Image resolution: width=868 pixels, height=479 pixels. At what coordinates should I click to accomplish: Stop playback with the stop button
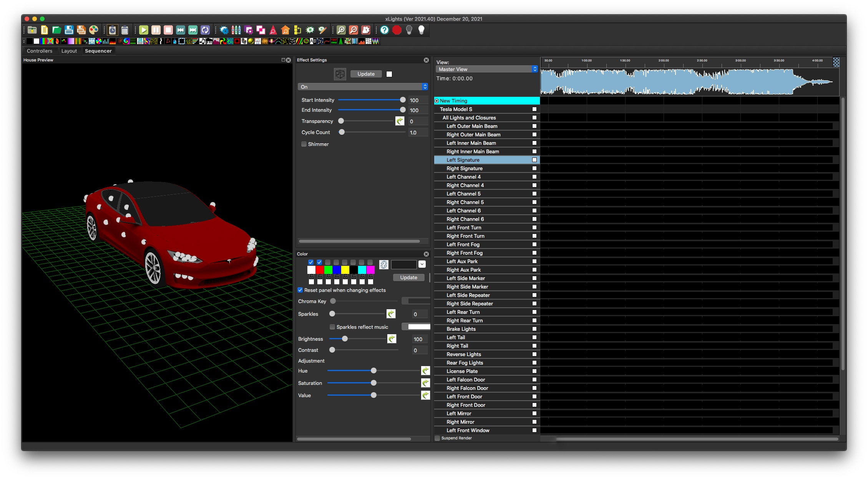(x=168, y=30)
